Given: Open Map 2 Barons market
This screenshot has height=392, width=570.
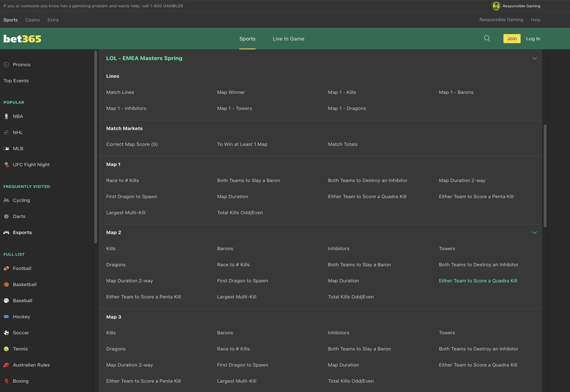Looking at the screenshot, I should [x=225, y=249].
